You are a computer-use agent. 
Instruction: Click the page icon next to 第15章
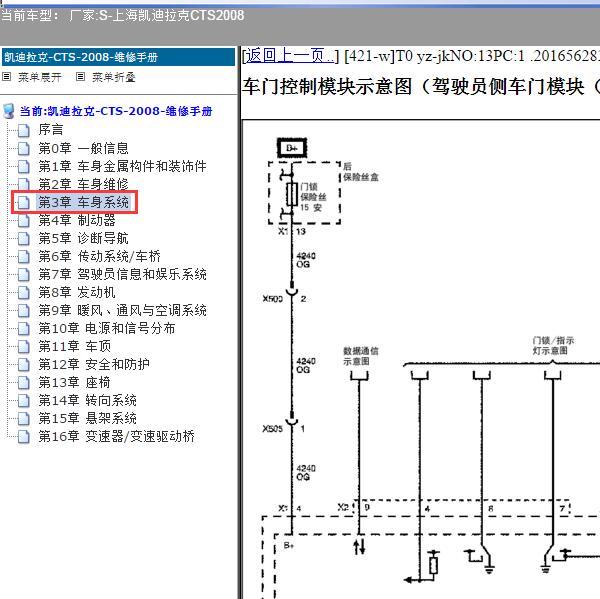[24, 418]
